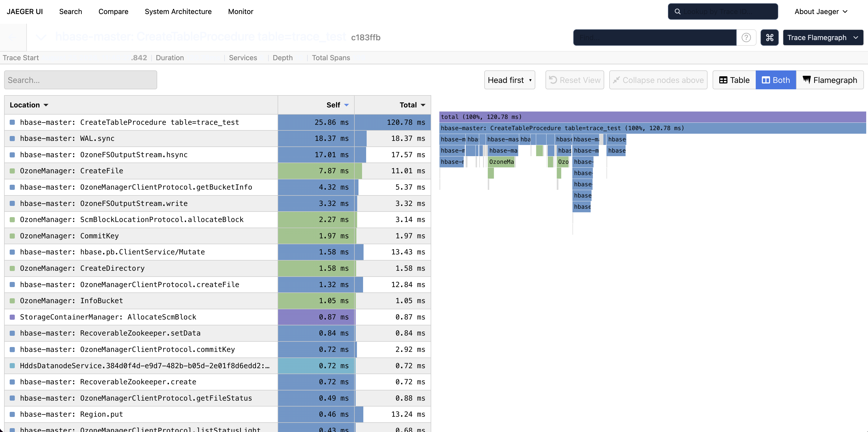868x432 pixels.
Task: Open the keyboard shortcuts command icon
Action: (769, 38)
